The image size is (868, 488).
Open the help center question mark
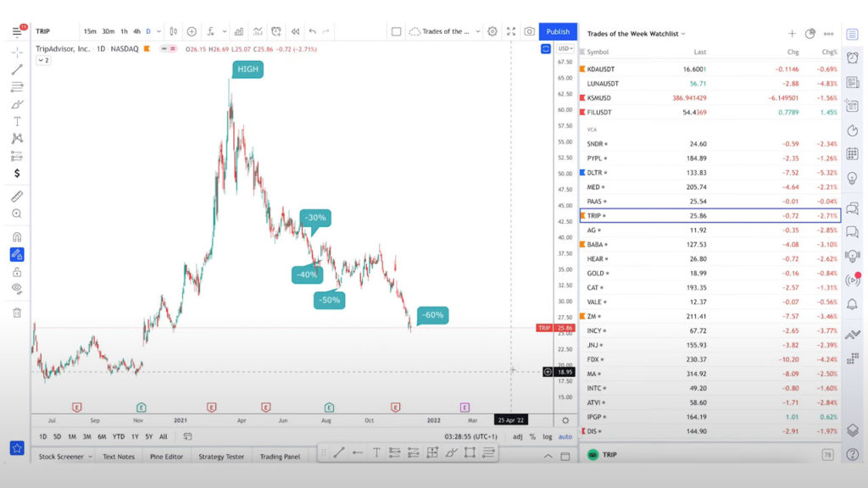(853, 454)
